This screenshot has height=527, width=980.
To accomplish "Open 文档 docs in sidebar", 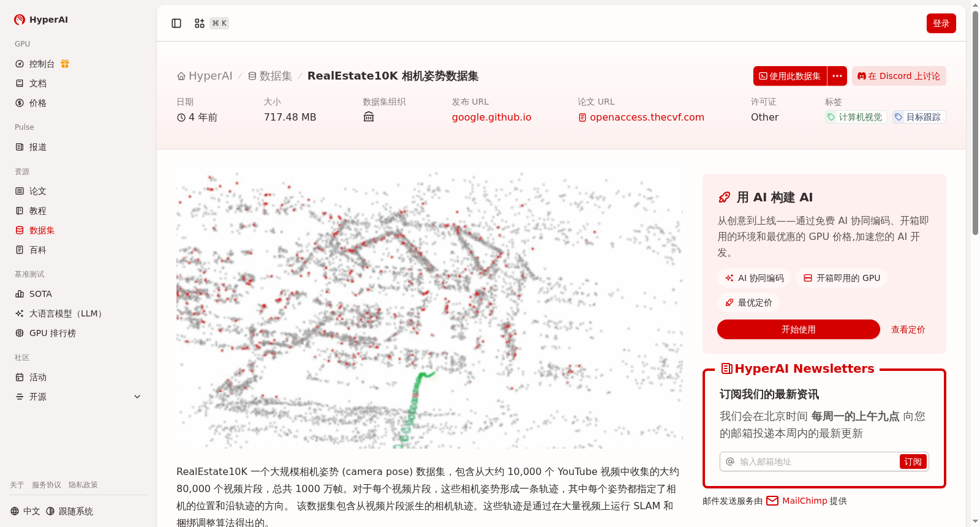I will coord(78,83).
